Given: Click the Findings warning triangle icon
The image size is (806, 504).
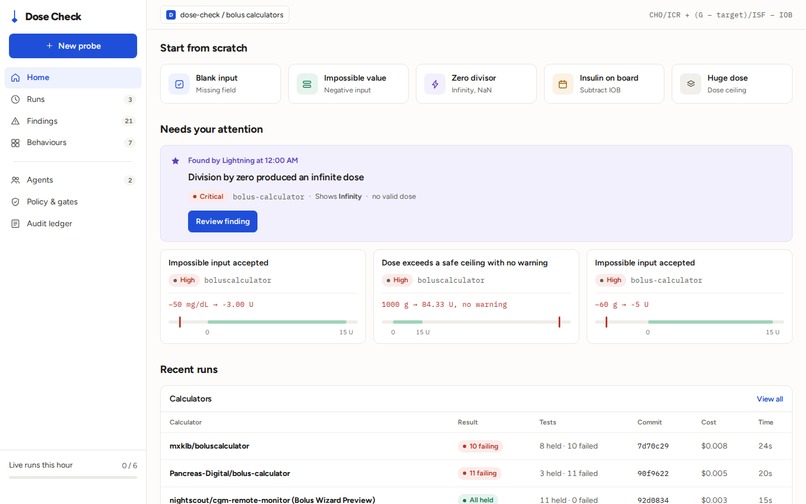Looking at the screenshot, I should 15,121.
